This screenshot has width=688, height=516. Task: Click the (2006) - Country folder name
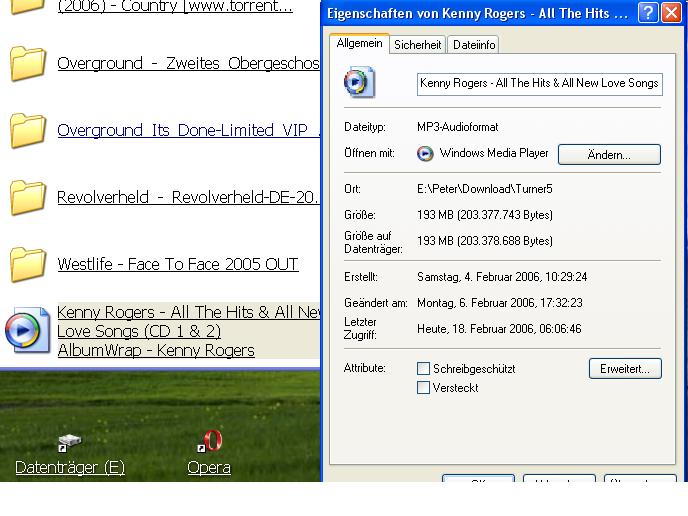coord(175,6)
